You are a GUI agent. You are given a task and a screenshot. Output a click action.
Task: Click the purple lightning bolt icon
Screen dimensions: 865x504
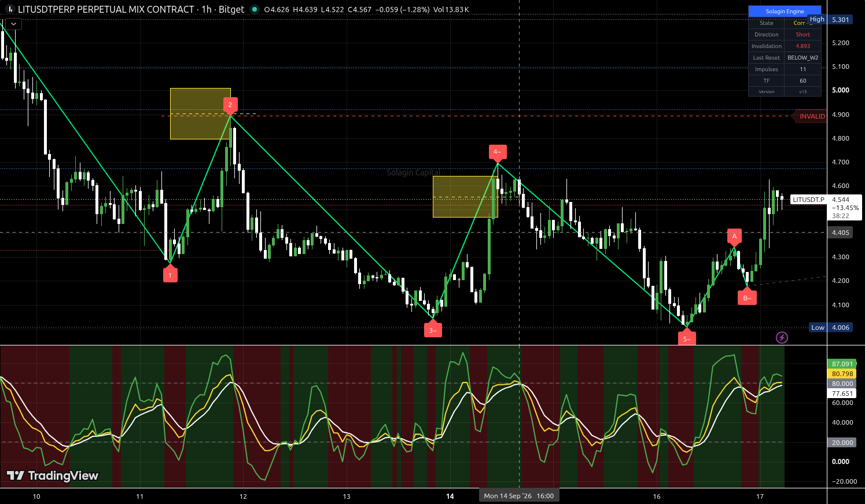tap(782, 337)
